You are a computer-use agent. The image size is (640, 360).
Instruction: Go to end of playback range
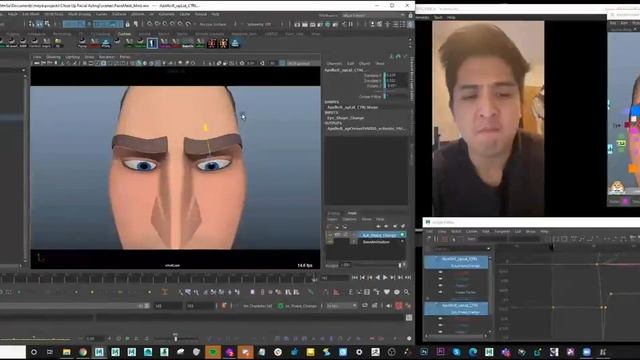(x=407, y=278)
